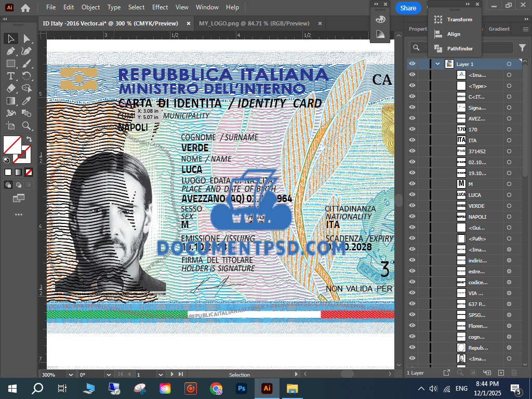Collapse Layer 1 with its chevron

(437, 64)
